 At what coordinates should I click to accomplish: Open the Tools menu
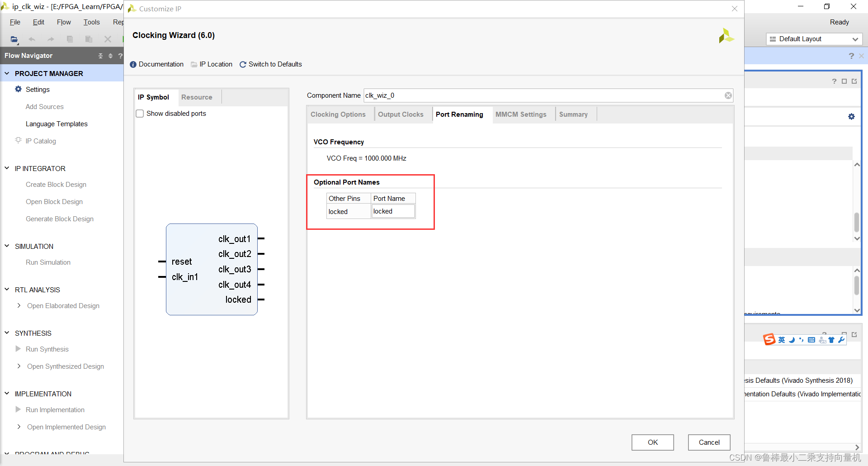click(x=91, y=22)
